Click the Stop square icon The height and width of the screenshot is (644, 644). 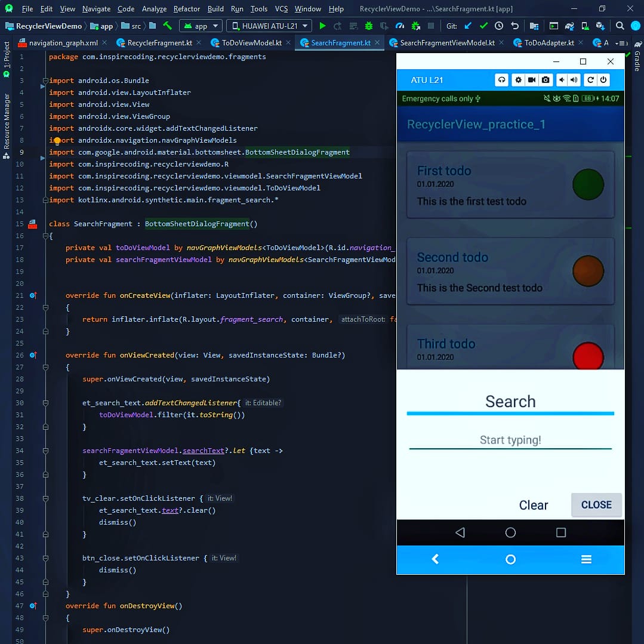[x=431, y=26]
